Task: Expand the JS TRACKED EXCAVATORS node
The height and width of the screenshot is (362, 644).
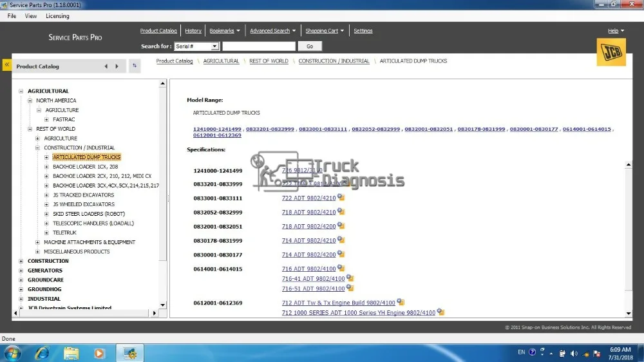Action: 46,195
